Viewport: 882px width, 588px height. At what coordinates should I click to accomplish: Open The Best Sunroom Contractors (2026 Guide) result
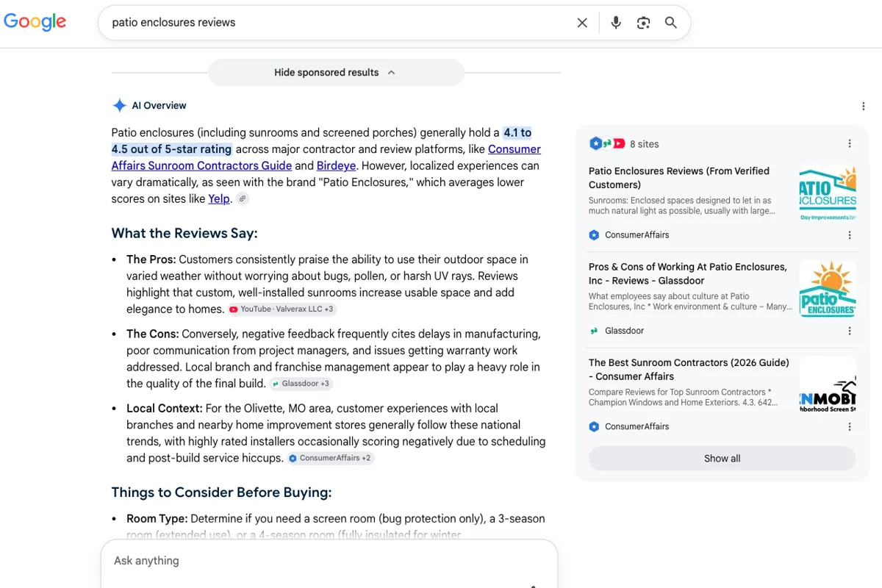[x=689, y=369]
